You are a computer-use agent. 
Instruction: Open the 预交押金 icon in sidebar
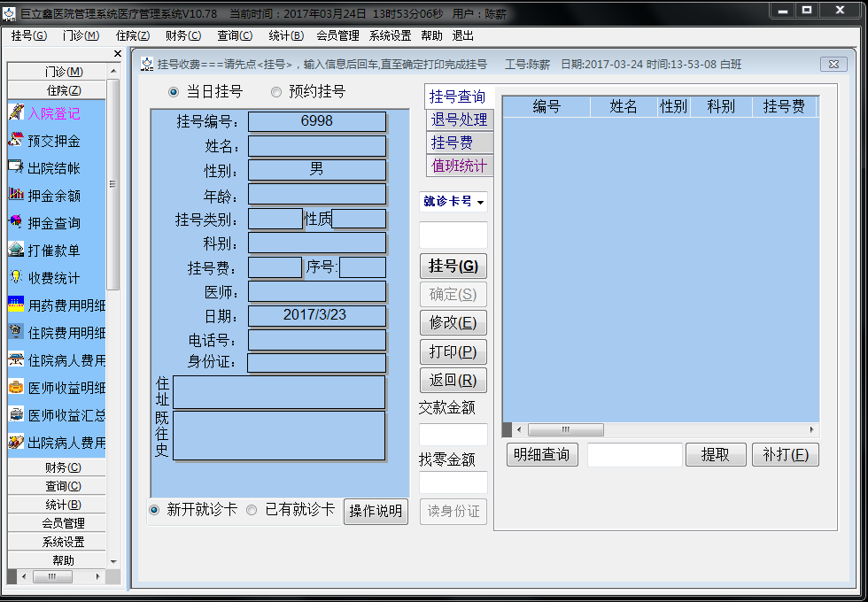[x=16, y=140]
